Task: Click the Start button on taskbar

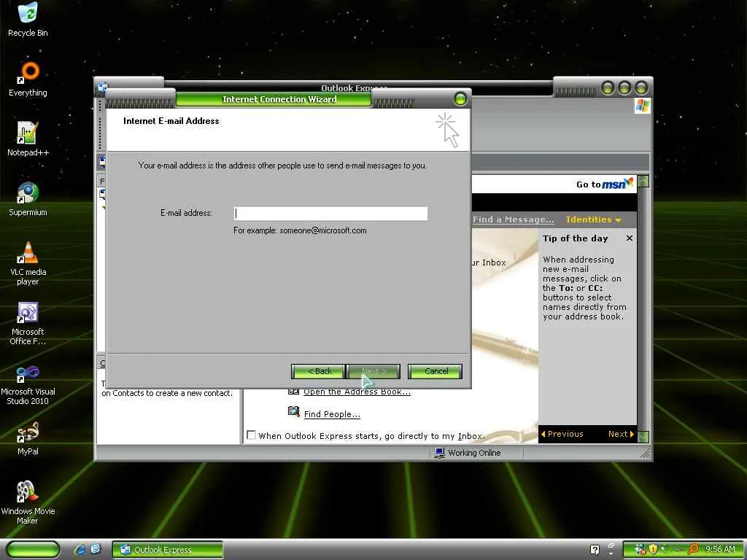Action: pos(33,550)
